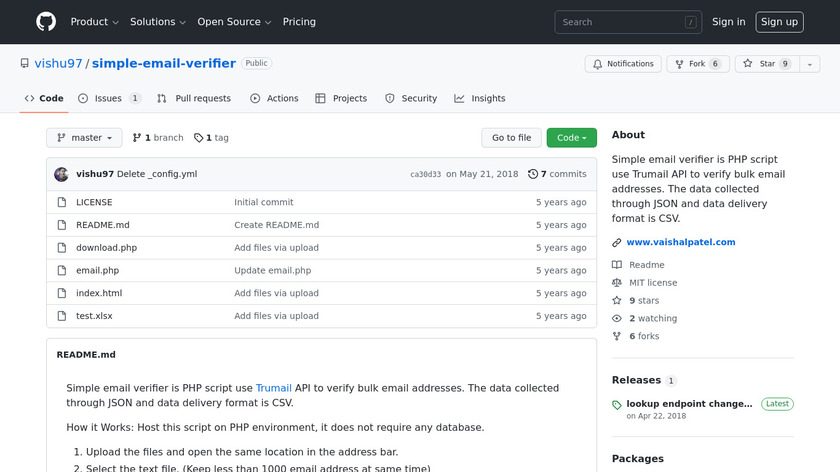Open commit hash ca30d33
This screenshot has height=472, width=840.
point(425,174)
